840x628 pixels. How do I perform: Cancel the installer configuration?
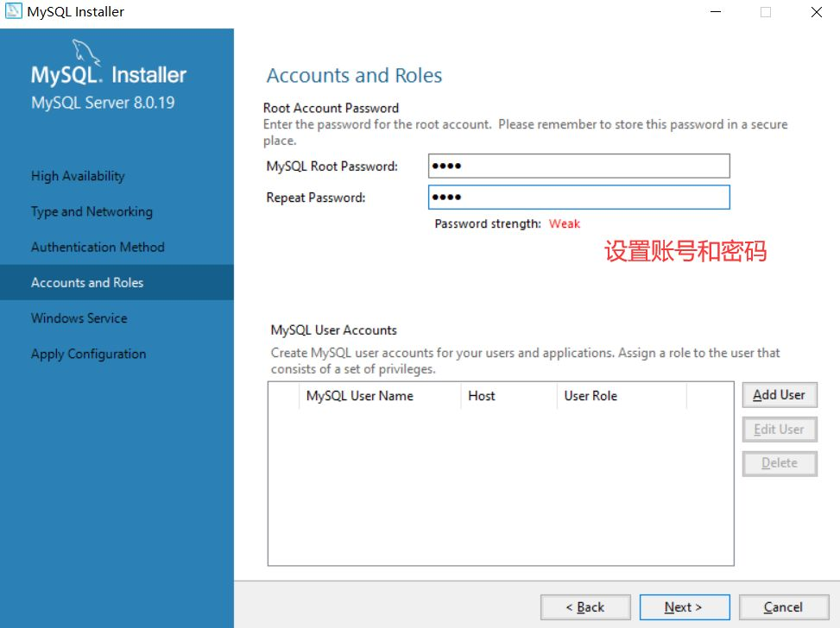tap(783, 607)
